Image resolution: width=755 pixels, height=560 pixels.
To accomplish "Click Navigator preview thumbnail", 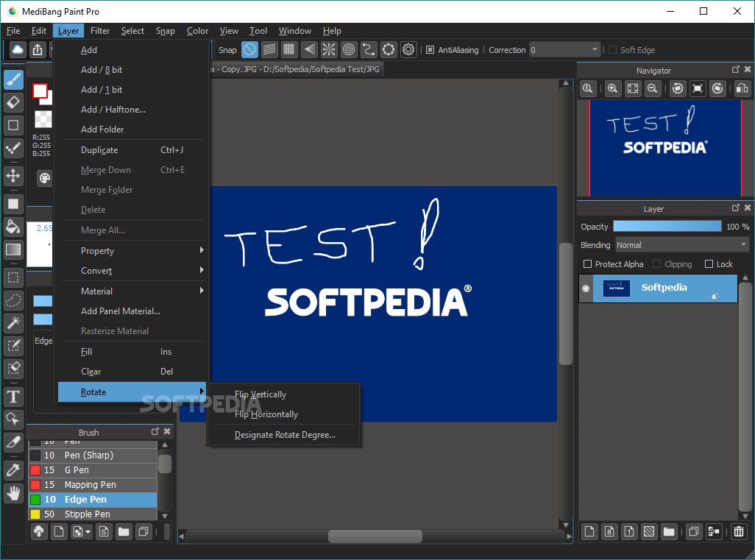I will click(665, 149).
